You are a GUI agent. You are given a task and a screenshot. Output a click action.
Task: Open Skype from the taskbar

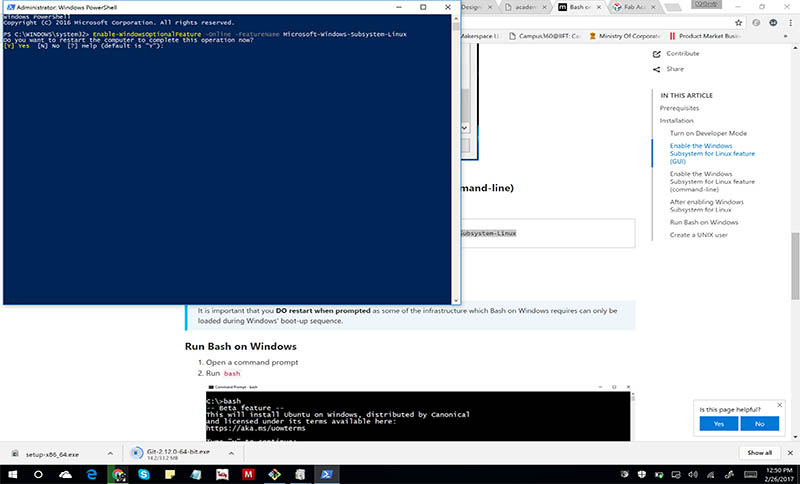(144, 474)
